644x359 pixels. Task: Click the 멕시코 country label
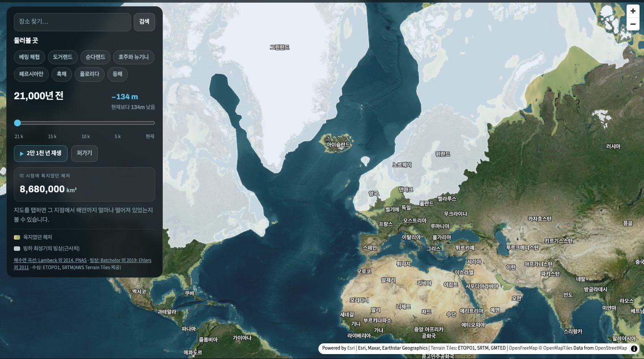(139, 291)
